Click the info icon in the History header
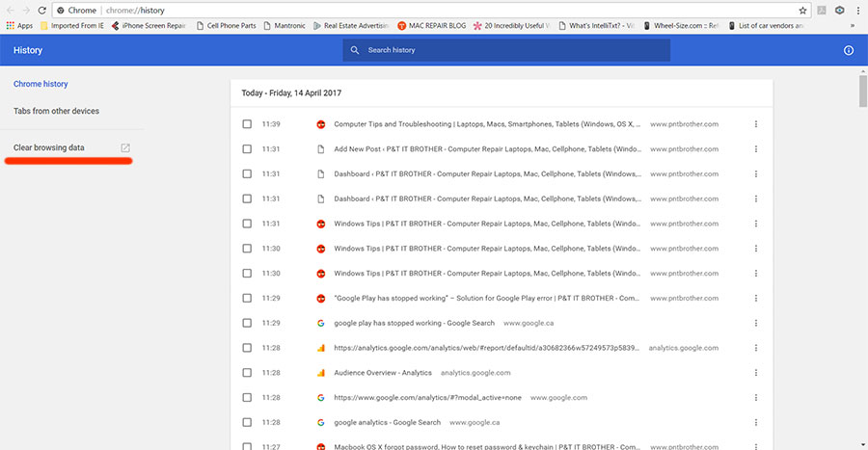868x450 pixels. [x=848, y=50]
